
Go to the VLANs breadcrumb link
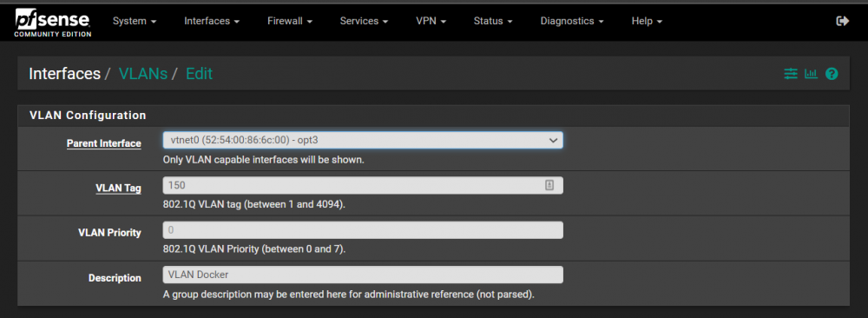143,73
